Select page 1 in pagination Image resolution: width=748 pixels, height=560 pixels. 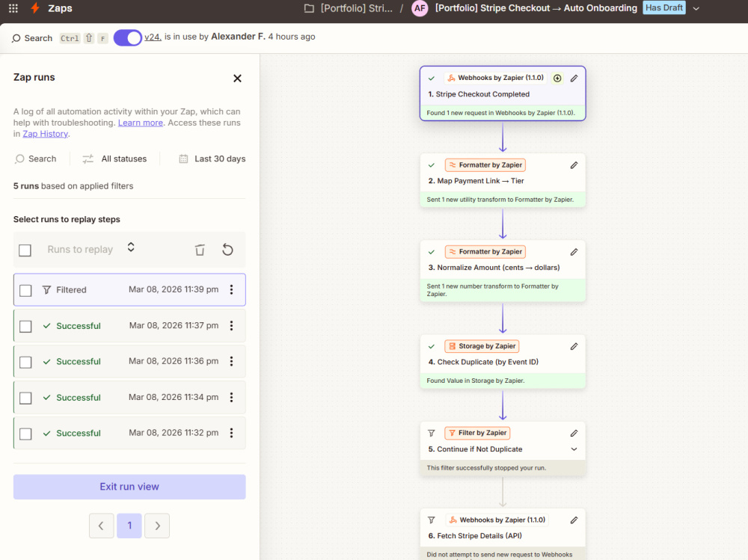pos(129,526)
